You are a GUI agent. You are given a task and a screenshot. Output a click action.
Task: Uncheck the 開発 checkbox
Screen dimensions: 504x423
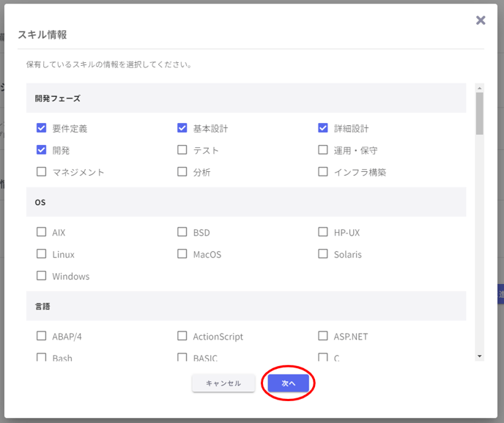click(42, 150)
